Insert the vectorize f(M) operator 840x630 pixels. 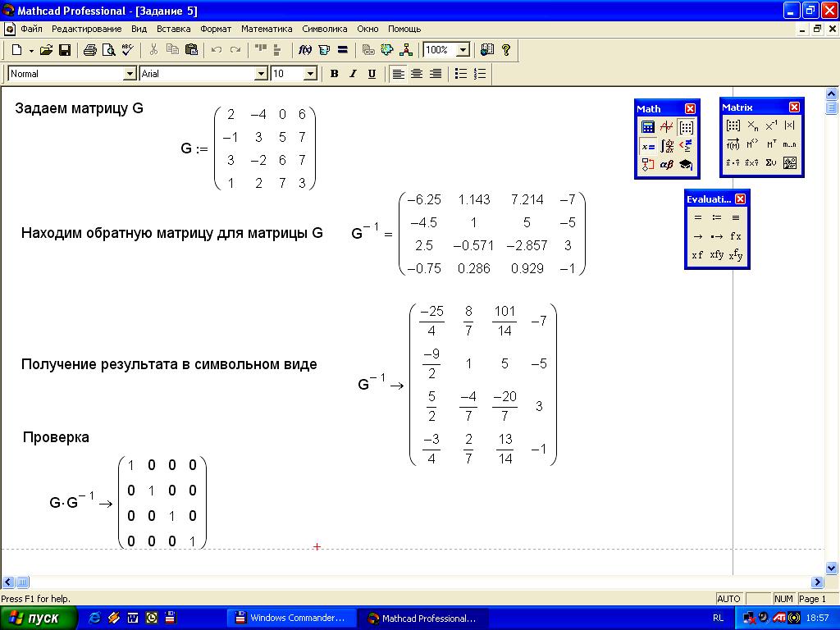pos(733,144)
